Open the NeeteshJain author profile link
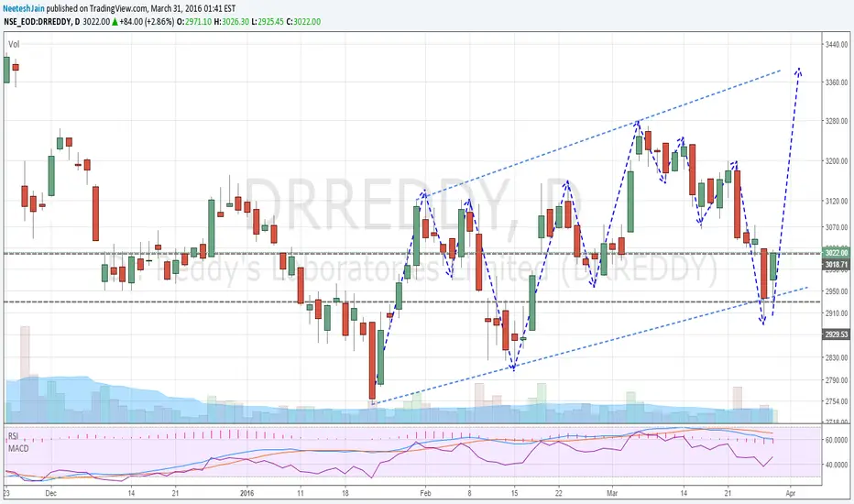This screenshot has width=854, height=504. click(x=24, y=9)
